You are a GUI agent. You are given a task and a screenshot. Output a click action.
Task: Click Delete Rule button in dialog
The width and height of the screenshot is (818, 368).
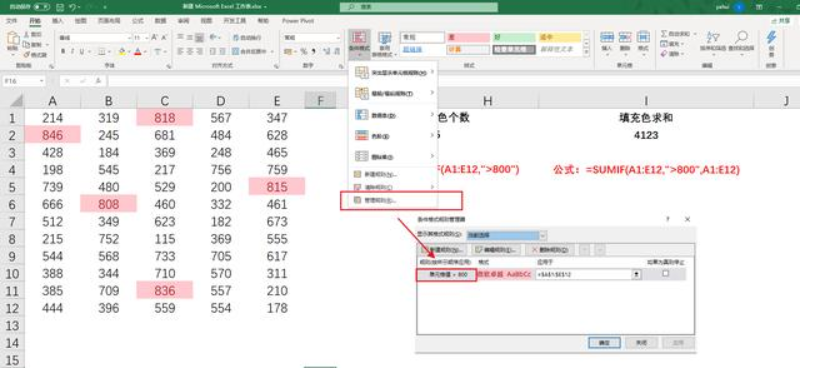(549, 250)
